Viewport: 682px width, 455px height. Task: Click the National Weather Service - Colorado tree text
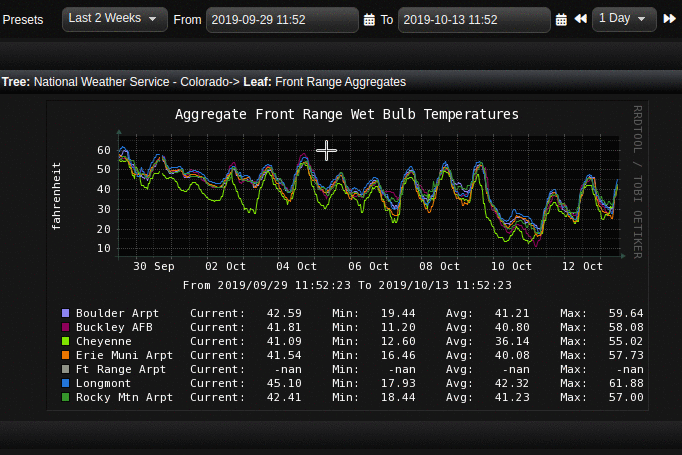[x=137, y=82]
